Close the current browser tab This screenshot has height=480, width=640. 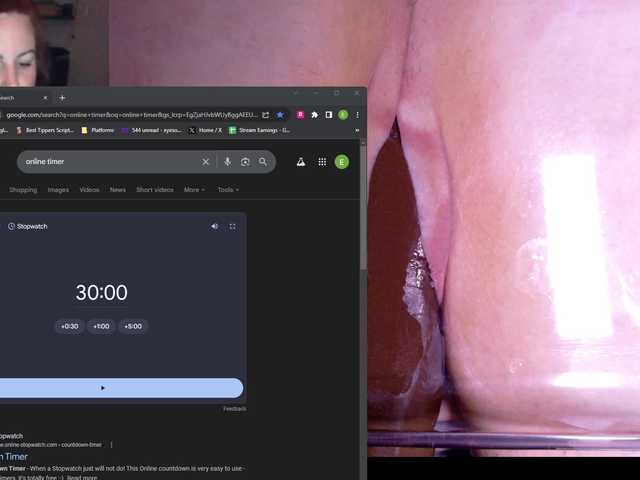tap(45, 98)
